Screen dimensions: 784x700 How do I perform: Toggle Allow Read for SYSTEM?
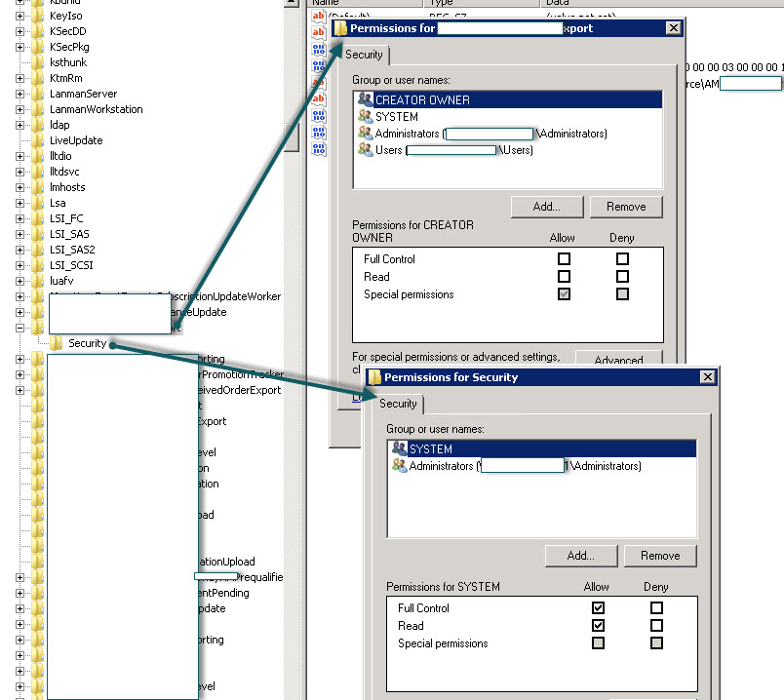pos(598,626)
